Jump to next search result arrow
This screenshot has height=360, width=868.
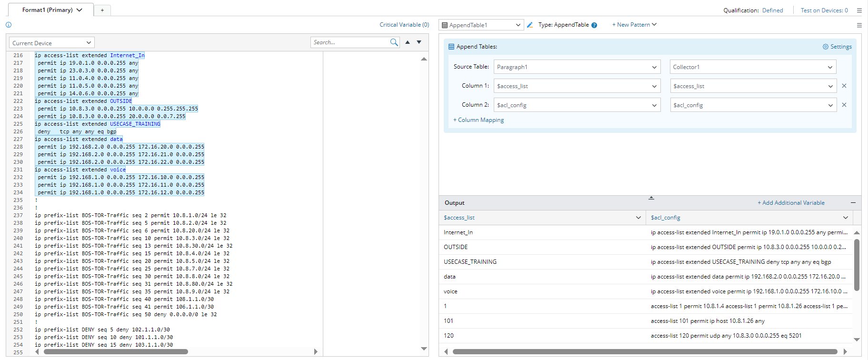coord(419,42)
